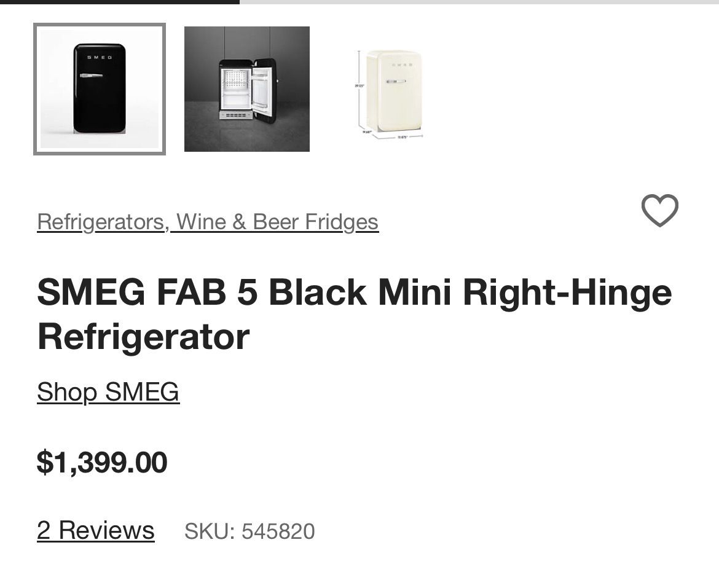Viewport: 719px width, 588px height.
Task: Click the SMEG logo on black fridge image
Action: coord(99,57)
